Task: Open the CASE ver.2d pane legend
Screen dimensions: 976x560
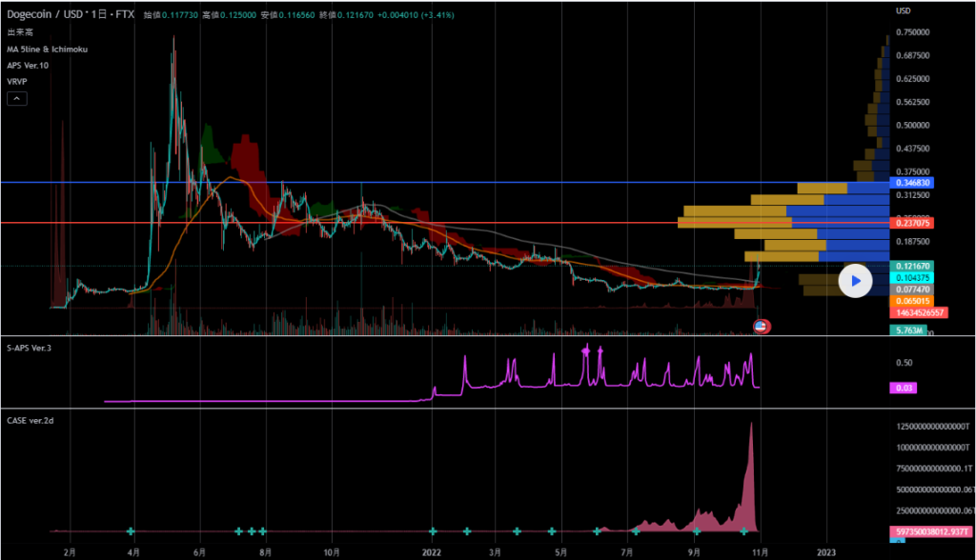Action: pyautogui.click(x=31, y=419)
